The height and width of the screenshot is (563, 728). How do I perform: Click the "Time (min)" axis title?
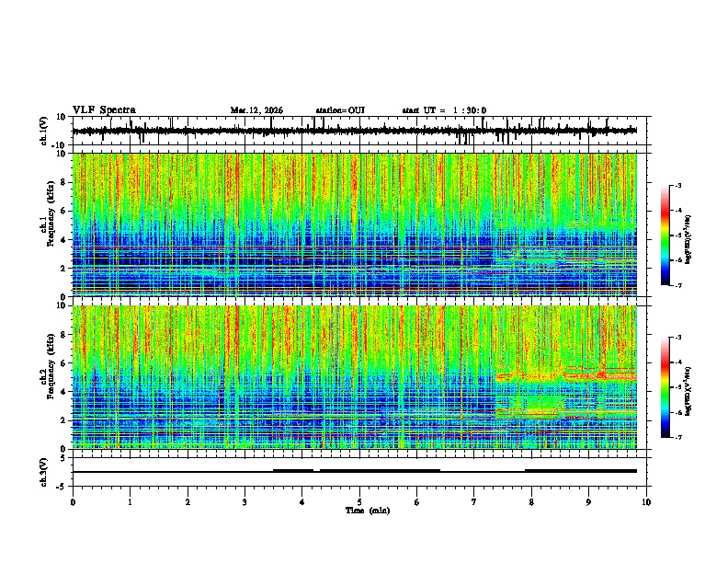point(368,511)
